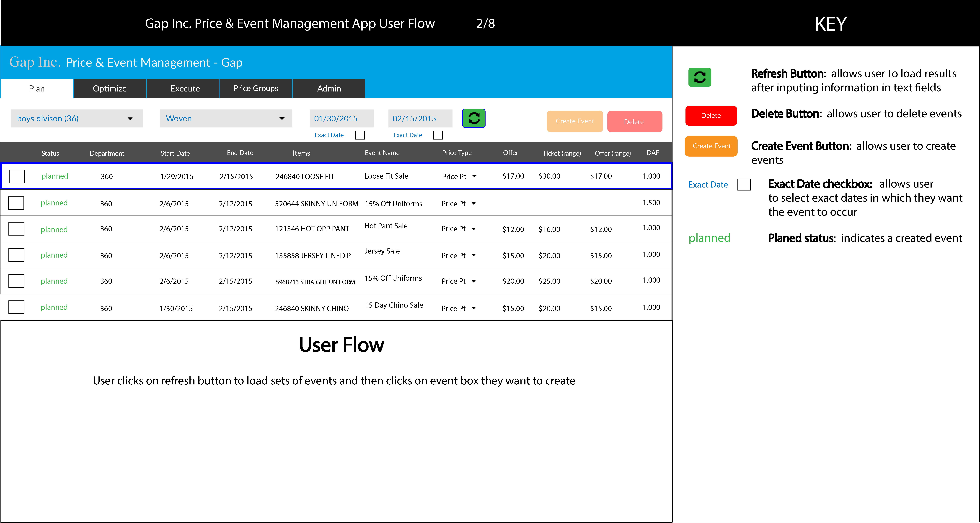Click the faded Create Event button above table
The height and width of the screenshot is (523, 980).
574,121
